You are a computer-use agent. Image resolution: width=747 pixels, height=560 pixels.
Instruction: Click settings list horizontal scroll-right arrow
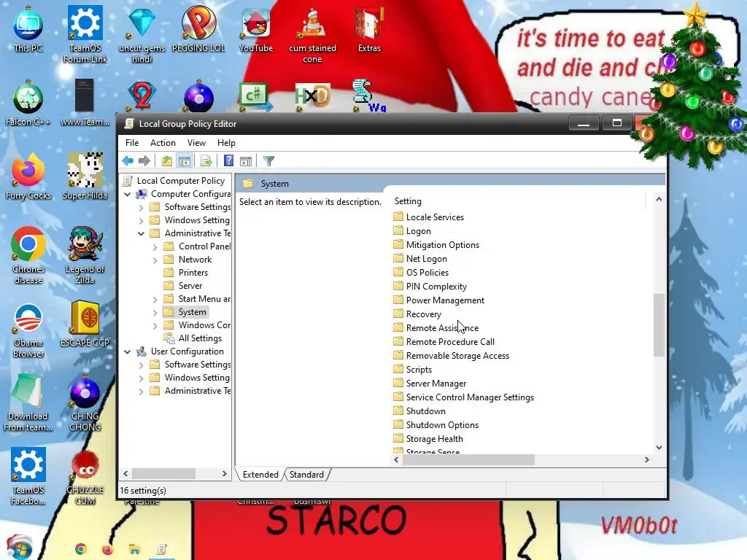(x=646, y=459)
